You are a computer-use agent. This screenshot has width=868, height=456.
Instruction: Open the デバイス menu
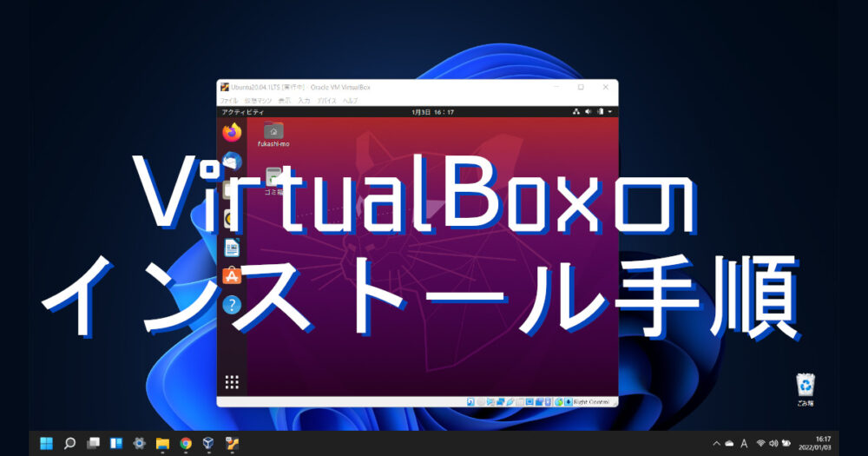point(326,101)
